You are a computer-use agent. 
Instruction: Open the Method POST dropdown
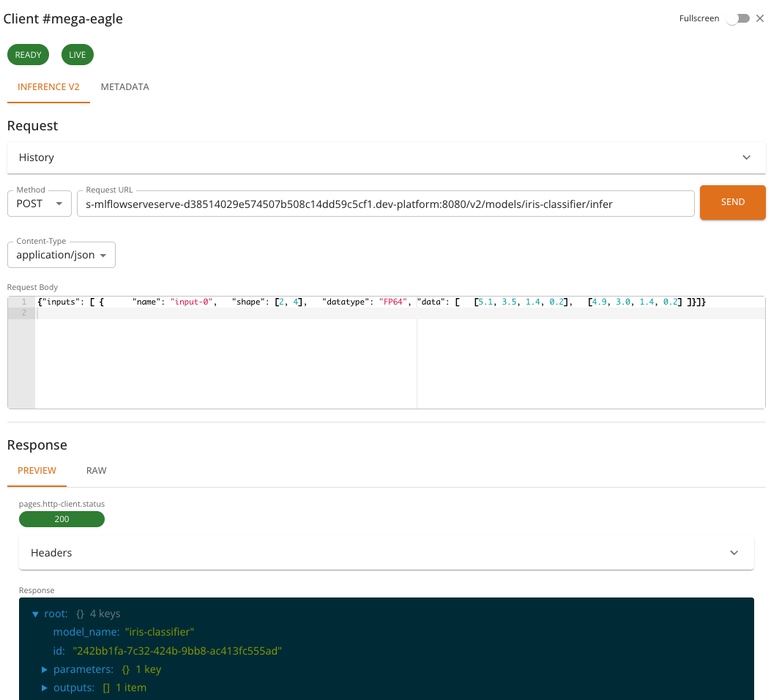point(40,204)
